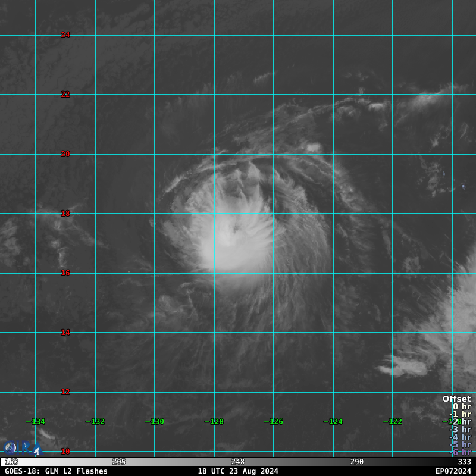
Task: Click the longitude -124 grid label
Action: point(333,422)
